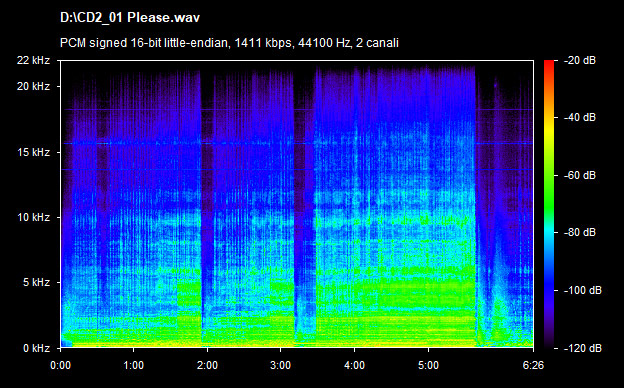Screen dimensions: 624x388
Task: Click the 5:00 time marker
Action: 429,365
